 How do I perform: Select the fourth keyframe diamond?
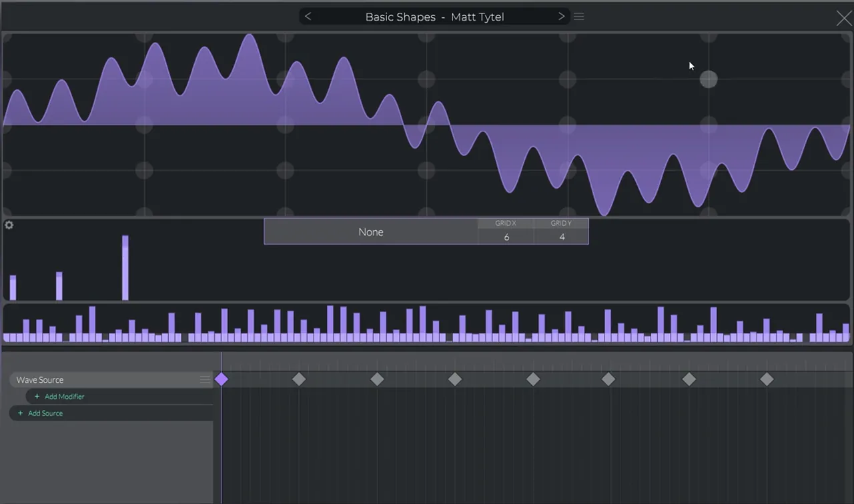455,379
